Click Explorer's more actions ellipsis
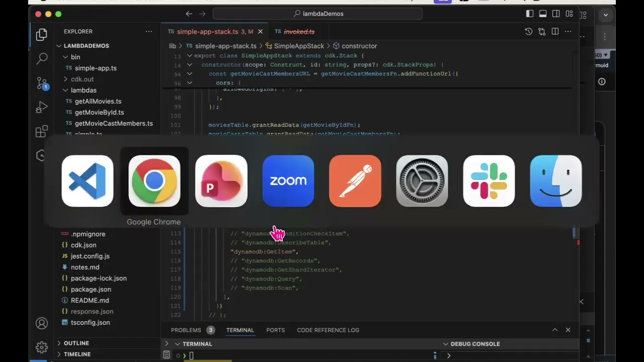Viewport: 644px width, 362px height. click(149, 32)
